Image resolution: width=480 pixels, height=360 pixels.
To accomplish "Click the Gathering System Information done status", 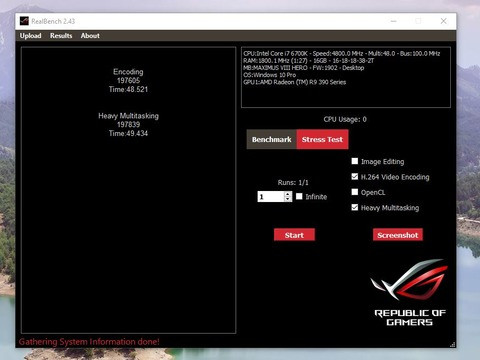I will [89, 342].
